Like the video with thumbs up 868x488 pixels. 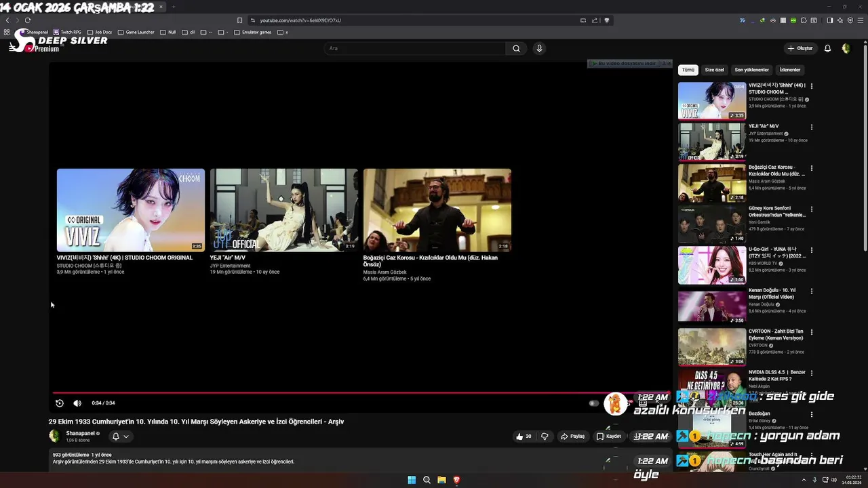[524, 436]
